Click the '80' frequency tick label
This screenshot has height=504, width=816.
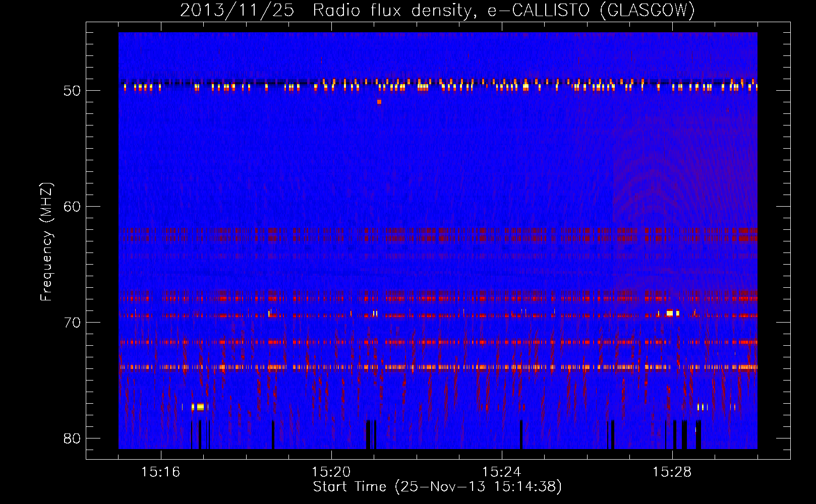coord(73,438)
